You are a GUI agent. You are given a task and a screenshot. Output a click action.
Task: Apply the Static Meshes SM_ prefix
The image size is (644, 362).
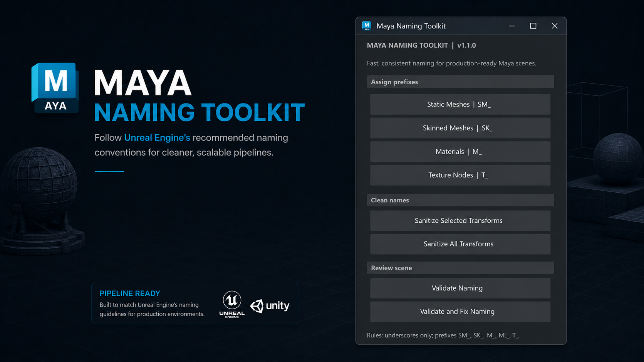click(x=460, y=104)
